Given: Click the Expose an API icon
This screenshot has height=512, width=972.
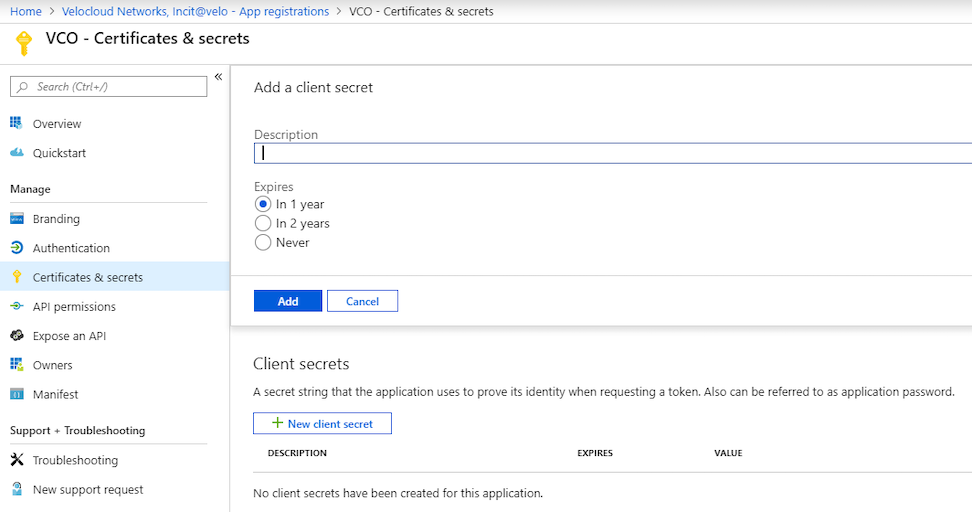Looking at the screenshot, I should [16, 336].
